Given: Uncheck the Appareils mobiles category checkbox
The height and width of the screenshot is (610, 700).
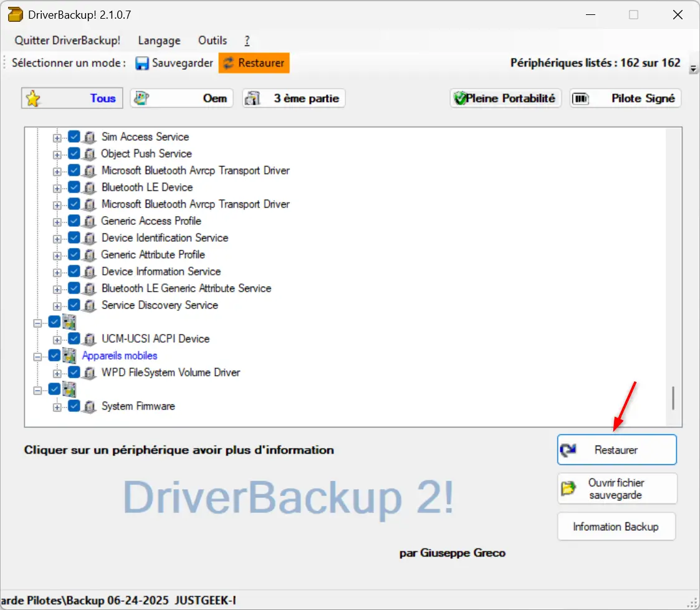Looking at the screenshot, I should pyautogui.click(x=54, y=355).
